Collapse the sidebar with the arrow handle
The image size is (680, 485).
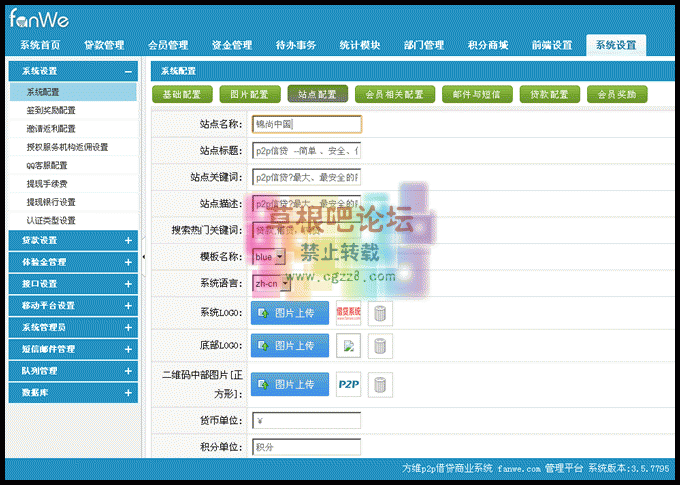click(x=144, y=257)
